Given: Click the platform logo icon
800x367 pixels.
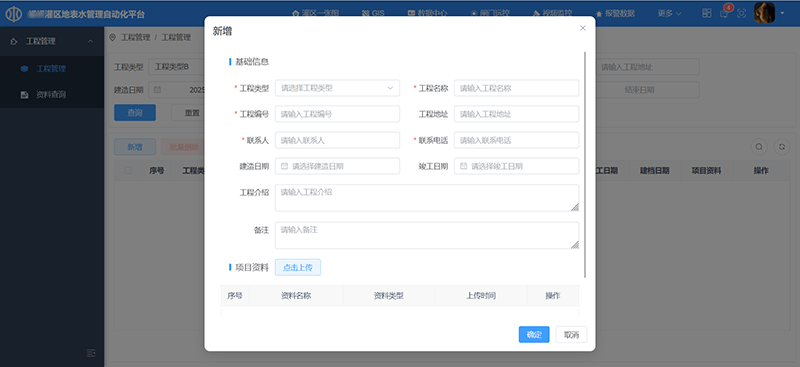Looking at the screenshot, I should [x=14, y=14].
